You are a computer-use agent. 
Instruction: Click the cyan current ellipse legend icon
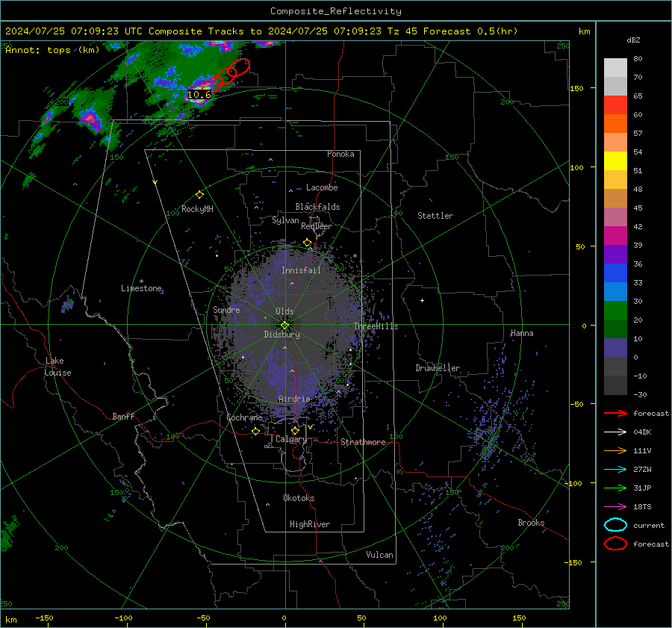coord(615,525)
